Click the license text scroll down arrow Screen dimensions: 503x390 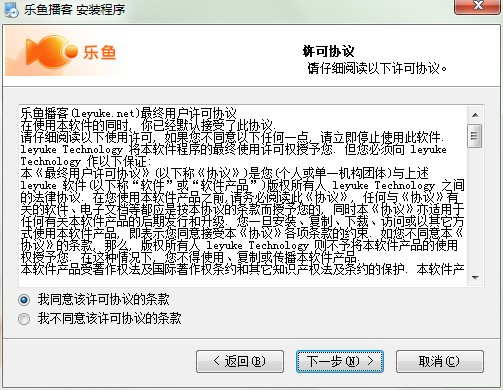click(475, 277)
